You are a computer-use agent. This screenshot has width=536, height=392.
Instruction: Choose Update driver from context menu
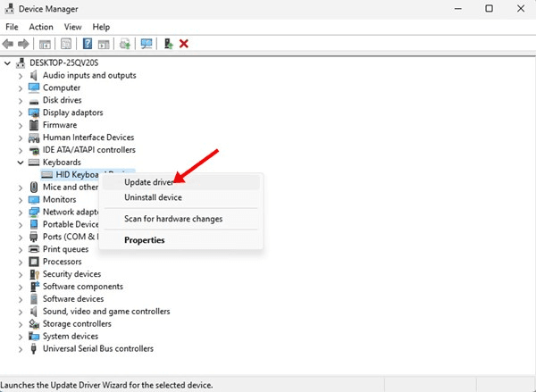coord(180,182)
